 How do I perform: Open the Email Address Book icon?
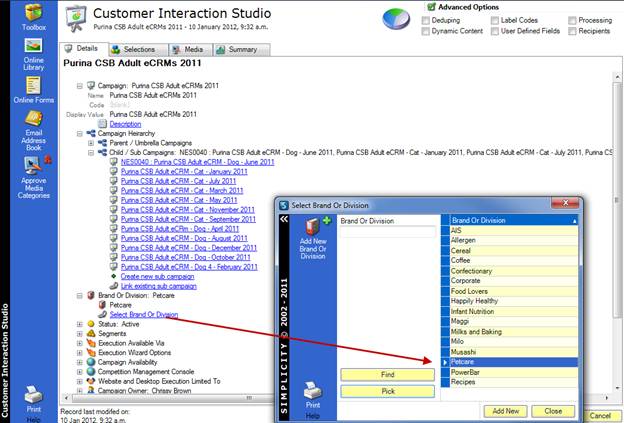click(x=33, y=118)
